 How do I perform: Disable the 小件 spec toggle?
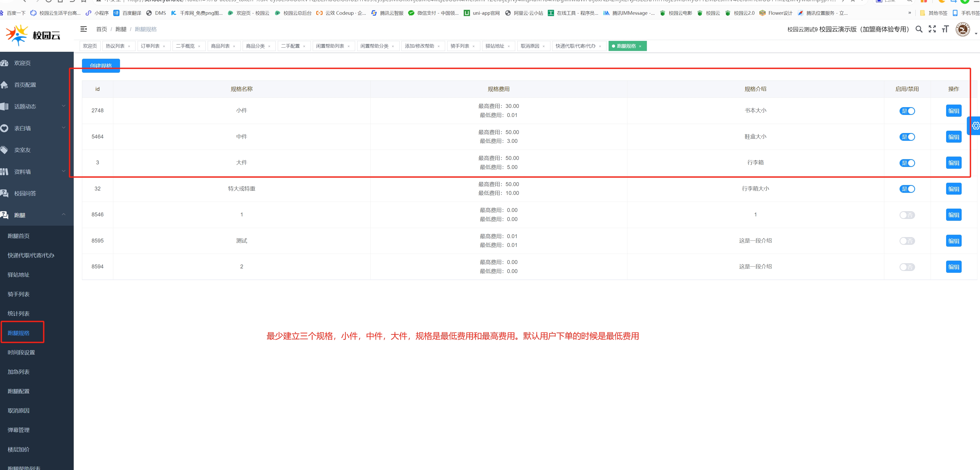click(907, 111)
